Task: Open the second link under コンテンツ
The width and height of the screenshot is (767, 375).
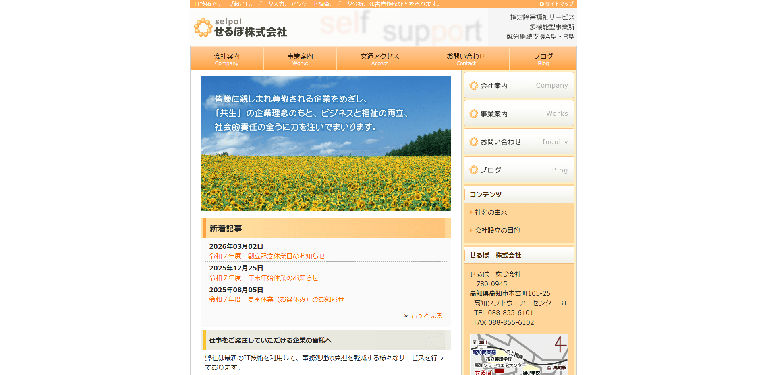Action: tap(497, 230)
